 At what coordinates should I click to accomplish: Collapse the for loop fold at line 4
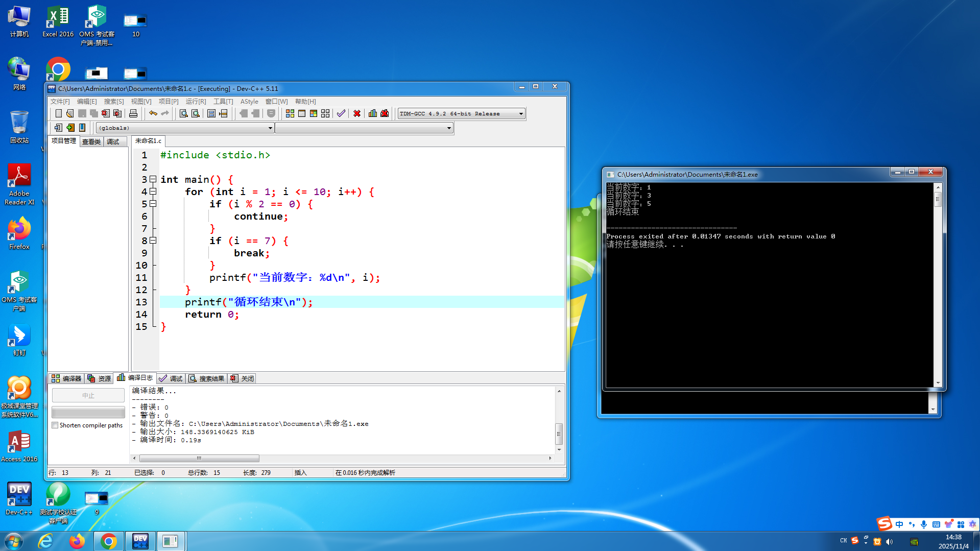(153, 191)
